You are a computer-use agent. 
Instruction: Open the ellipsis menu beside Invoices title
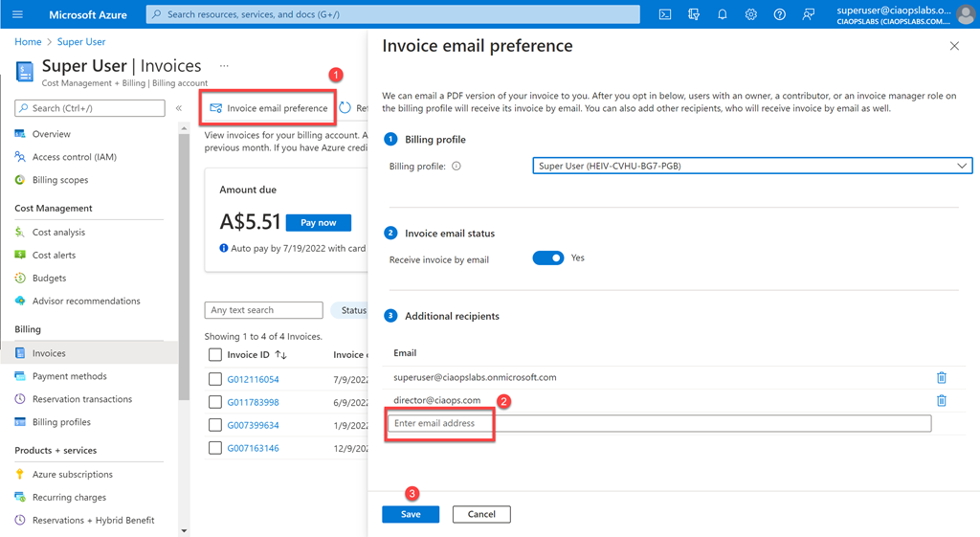click(224, 66)
